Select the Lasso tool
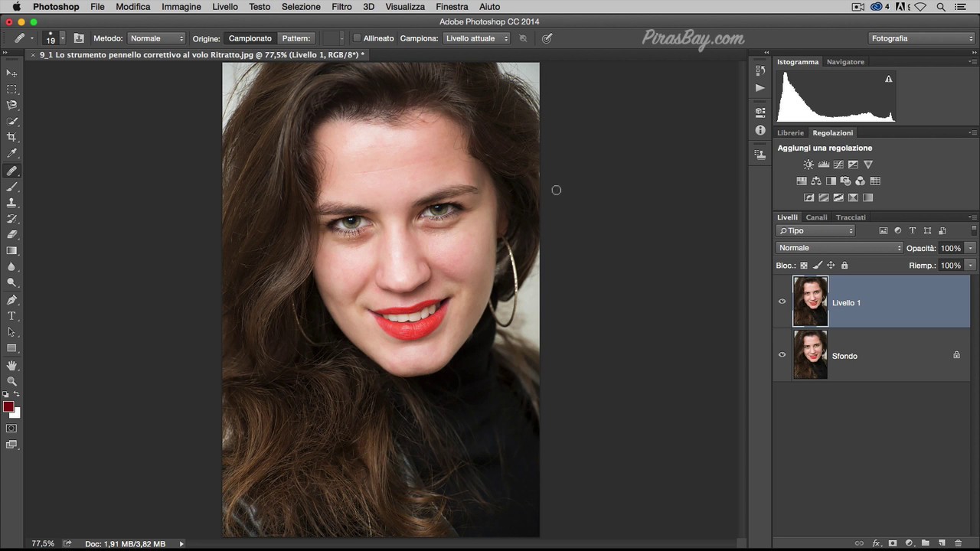The width and height of the screenshot is (980, 551). point(11,105)
